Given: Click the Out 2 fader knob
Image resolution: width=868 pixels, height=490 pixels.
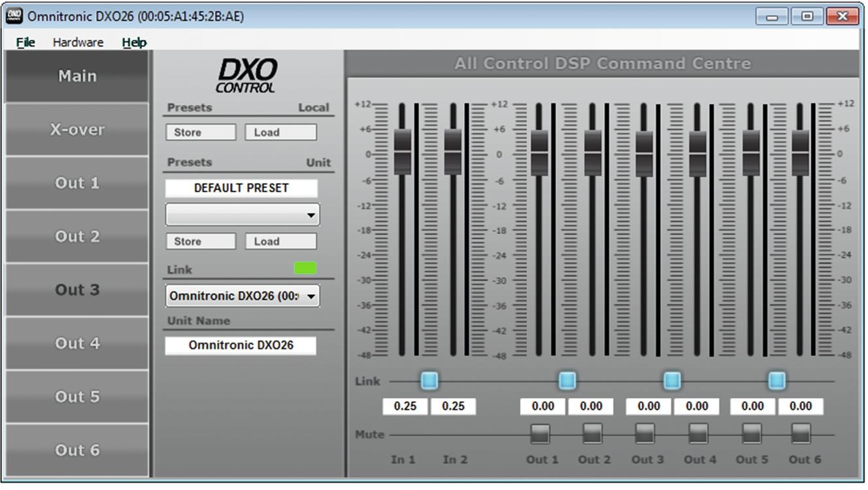Looking at the screenshot, I should click(592, 153).
